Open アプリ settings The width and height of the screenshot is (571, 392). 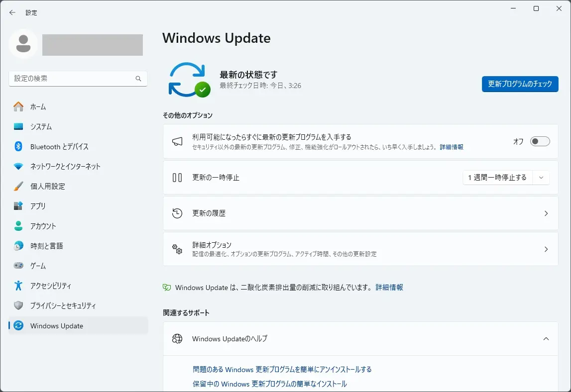(x=78, y=206)
